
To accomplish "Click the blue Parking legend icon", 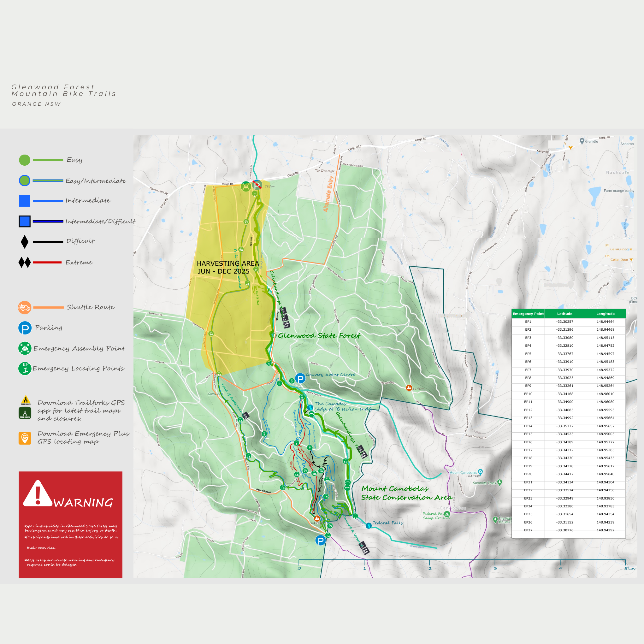I will 25,328.
